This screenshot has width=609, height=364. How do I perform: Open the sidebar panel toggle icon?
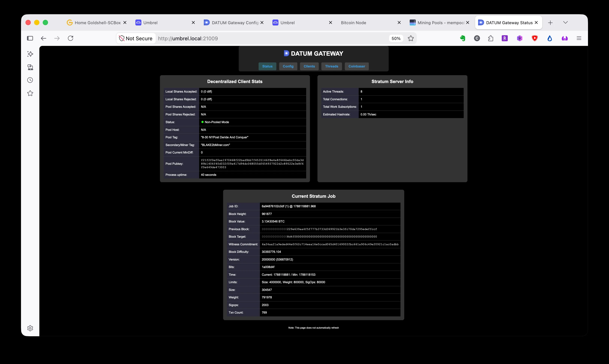[30, 38]
